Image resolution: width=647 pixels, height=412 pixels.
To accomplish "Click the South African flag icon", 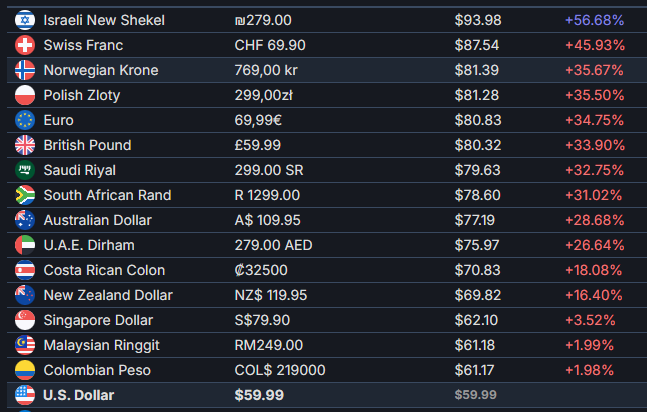I will coord(25,195).
